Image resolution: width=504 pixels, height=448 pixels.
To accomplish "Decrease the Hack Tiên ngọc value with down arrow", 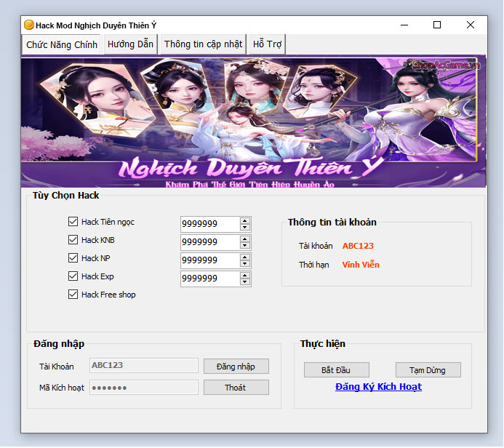I will tap(245, 227).
